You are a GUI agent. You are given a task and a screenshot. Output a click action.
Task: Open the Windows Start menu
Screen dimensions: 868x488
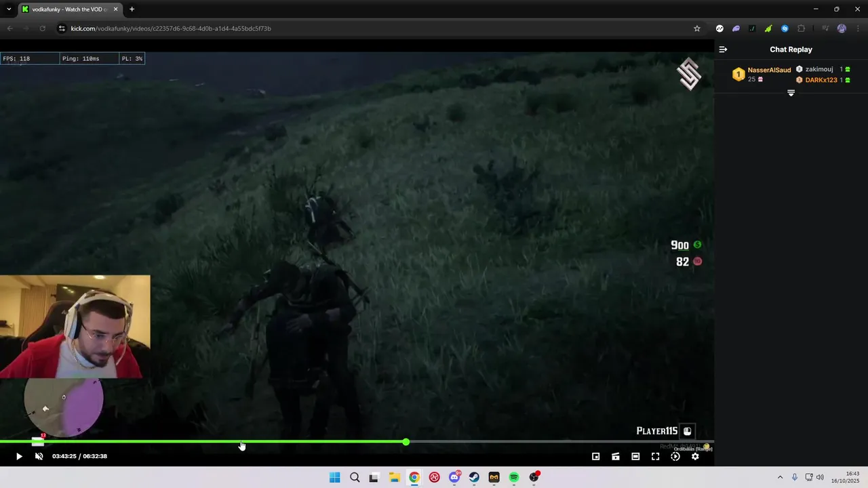click(x=334, y=477)
